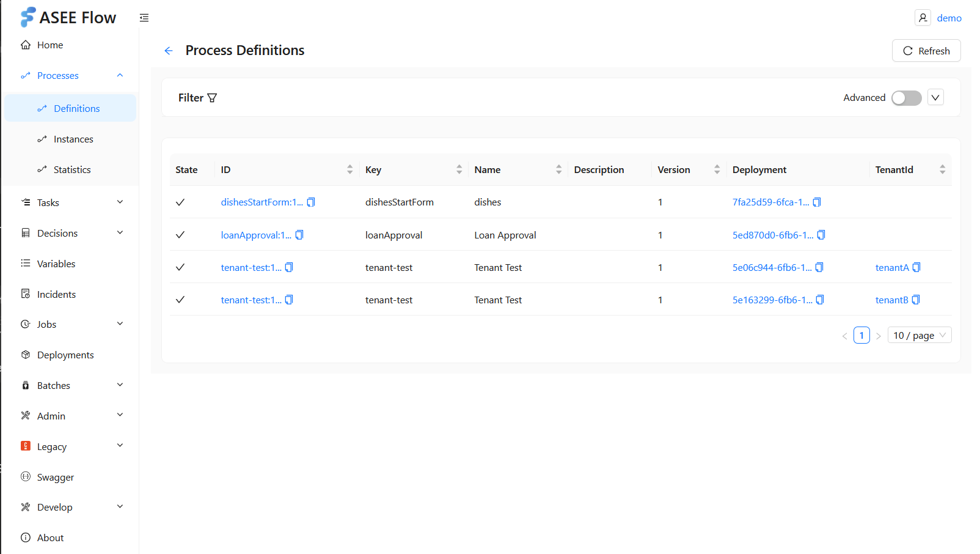The height and width of the screenshot is (554, 980).
Task: Copy deployment 5ed870d0-6fb6 ID
Action: click(x=821, y=235)
